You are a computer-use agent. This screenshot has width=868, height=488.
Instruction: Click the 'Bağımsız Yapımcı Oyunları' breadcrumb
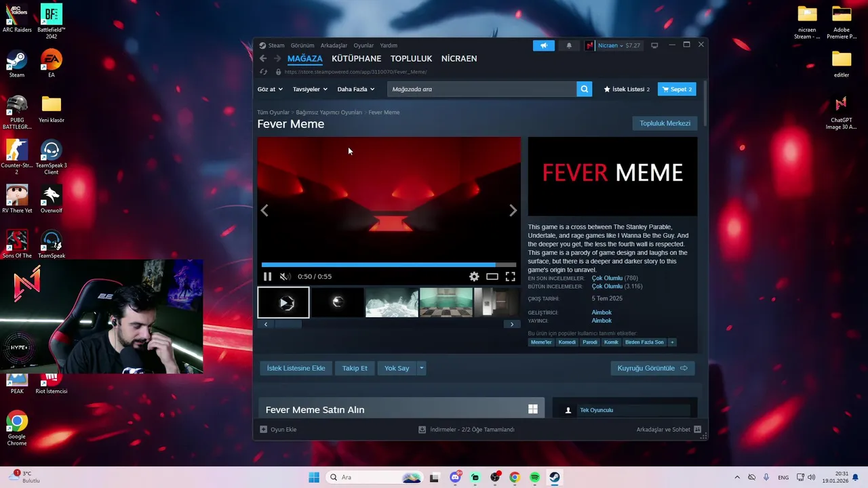(x=329, y=113)
